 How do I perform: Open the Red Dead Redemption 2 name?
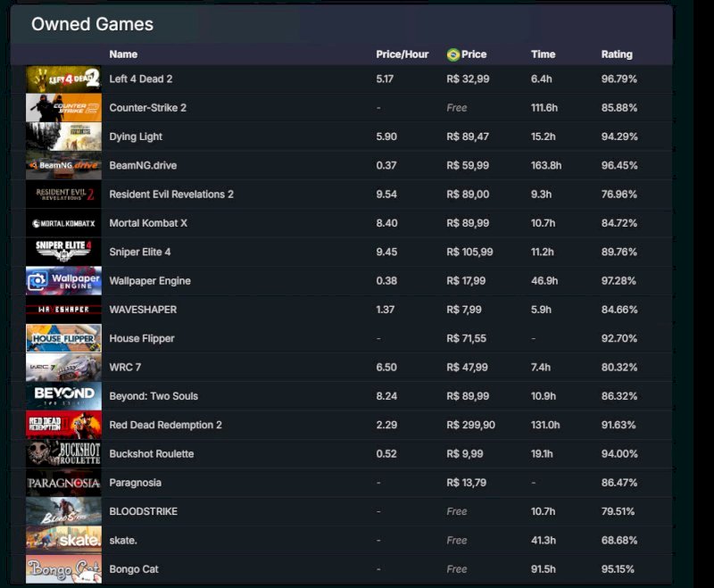click(165, 425)
